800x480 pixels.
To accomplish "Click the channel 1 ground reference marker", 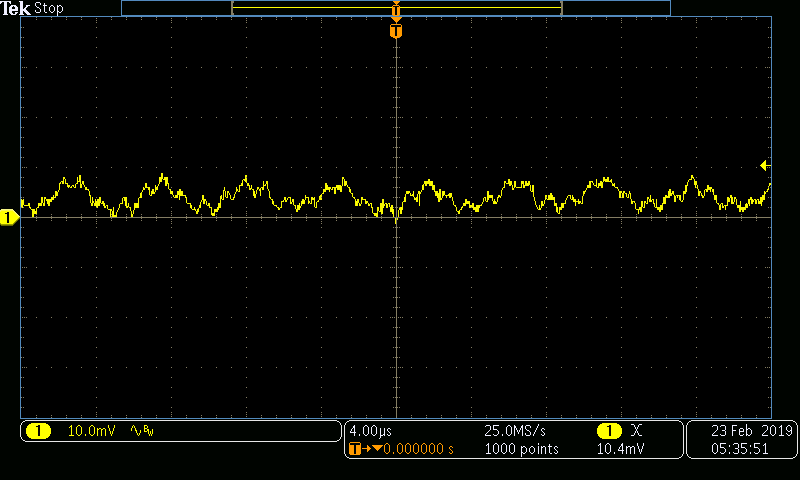I will click(9, 218).
